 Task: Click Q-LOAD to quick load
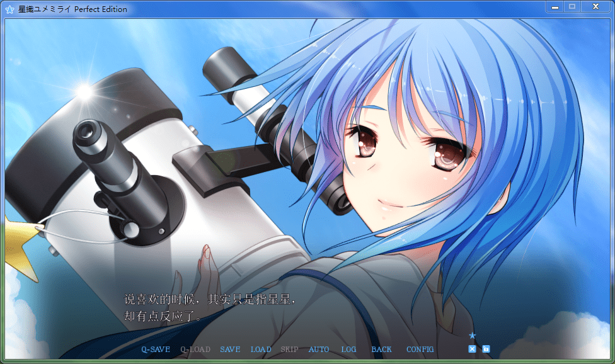tap(195, 350)
